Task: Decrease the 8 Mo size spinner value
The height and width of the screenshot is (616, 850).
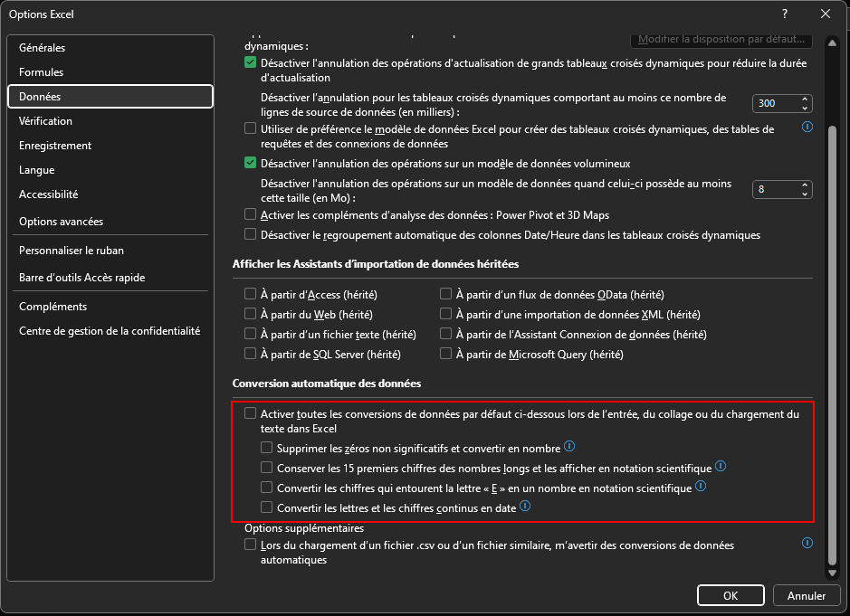Action: [x=805, y=194]
